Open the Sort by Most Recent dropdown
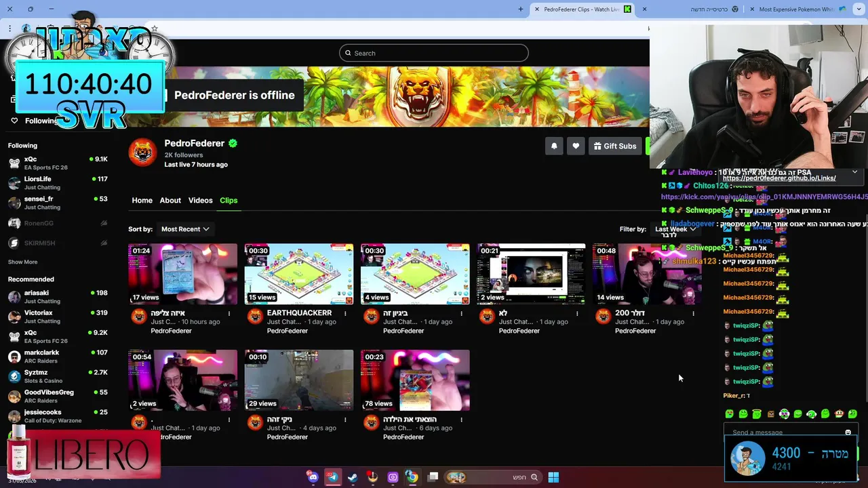This screenshot has width=868, height=488. click(x=185, y=229)
